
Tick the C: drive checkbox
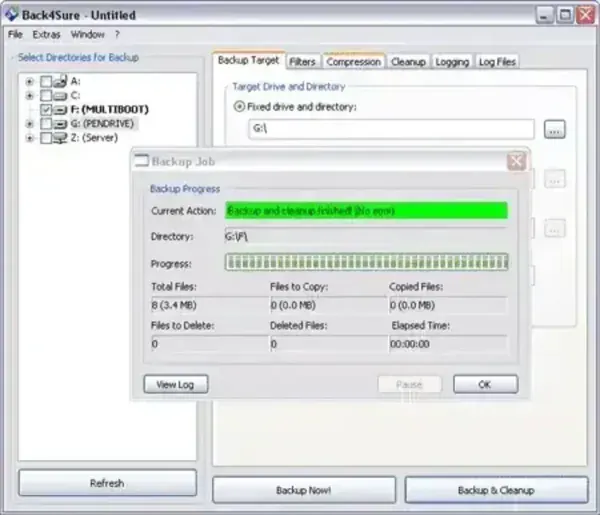46,95
